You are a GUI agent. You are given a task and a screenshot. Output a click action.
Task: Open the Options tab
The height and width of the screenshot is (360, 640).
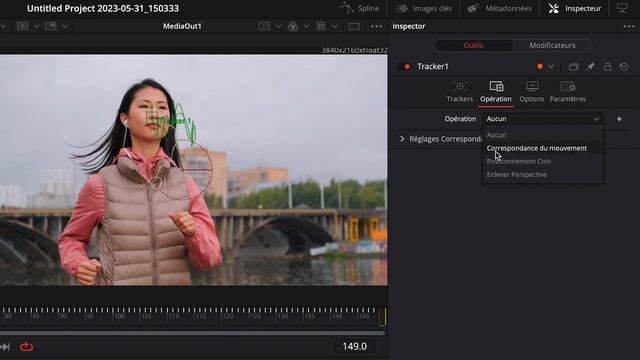(531, 92)
